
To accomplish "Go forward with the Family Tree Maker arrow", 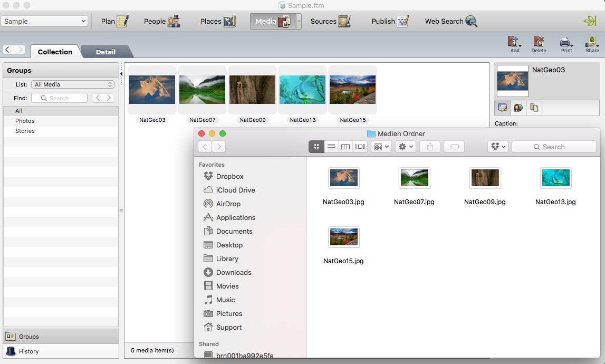I will 20,50.
